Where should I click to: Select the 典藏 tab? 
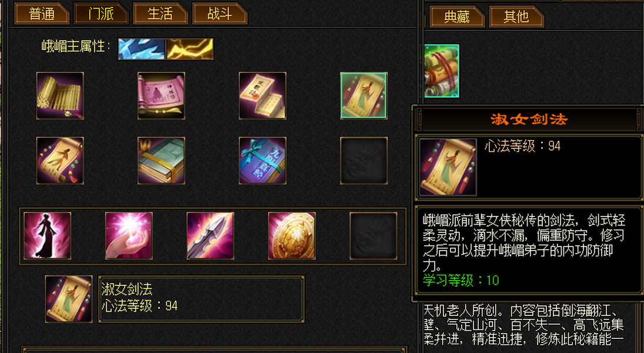coord(457,17)
